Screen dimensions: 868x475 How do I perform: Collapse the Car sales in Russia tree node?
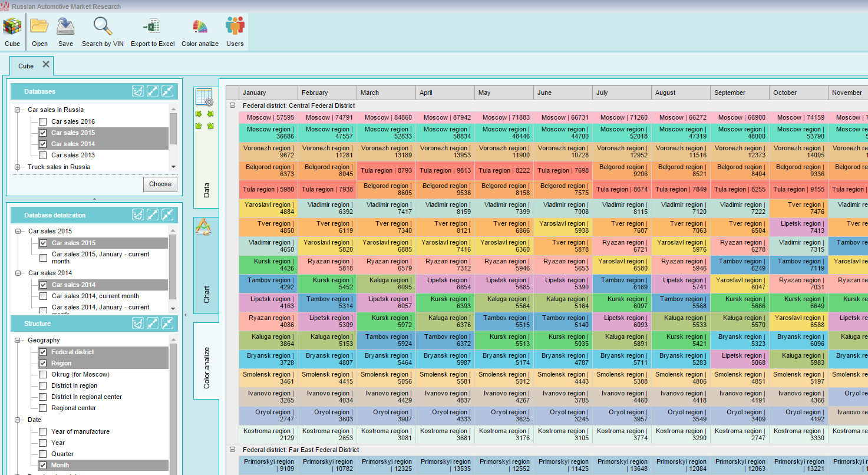click(x=18, y=110)
